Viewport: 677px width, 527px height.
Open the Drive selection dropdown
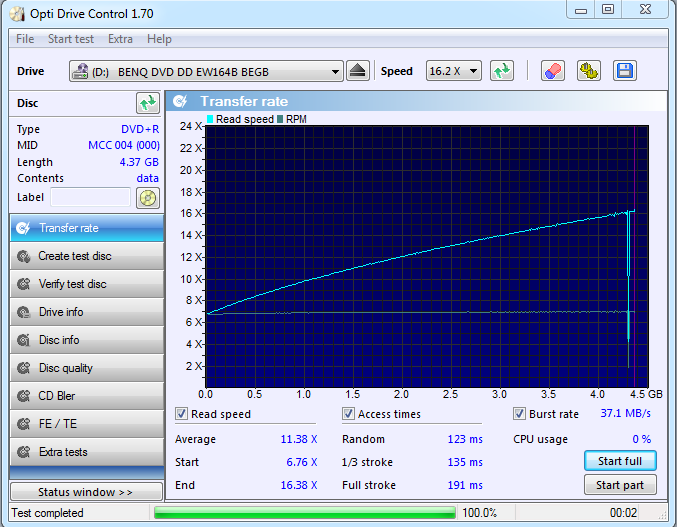(206, 71)
